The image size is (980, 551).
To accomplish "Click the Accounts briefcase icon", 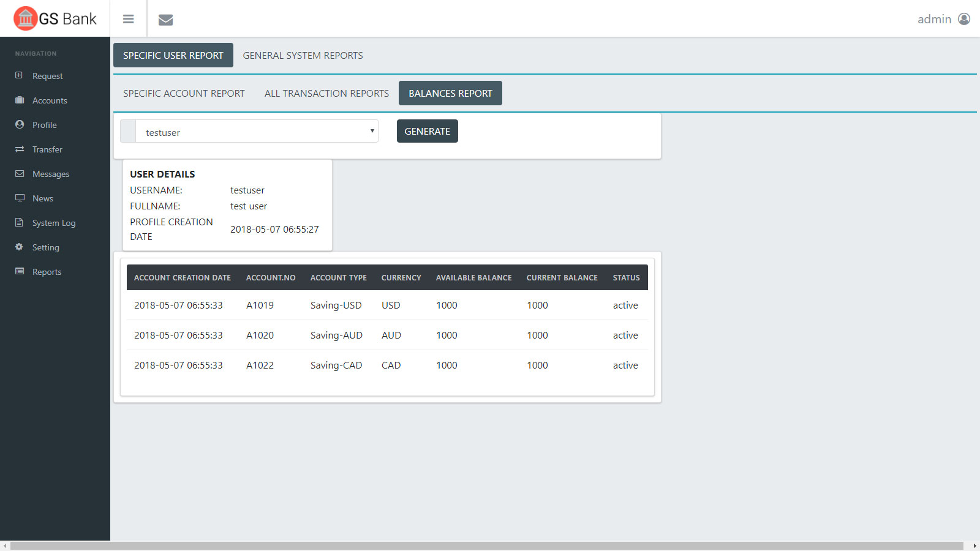I will click(19, 100).
